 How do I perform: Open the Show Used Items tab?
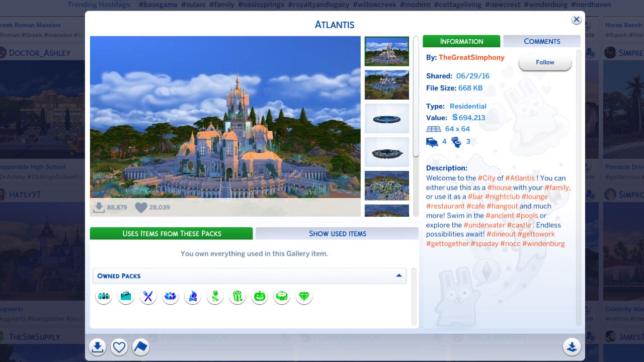337,233
